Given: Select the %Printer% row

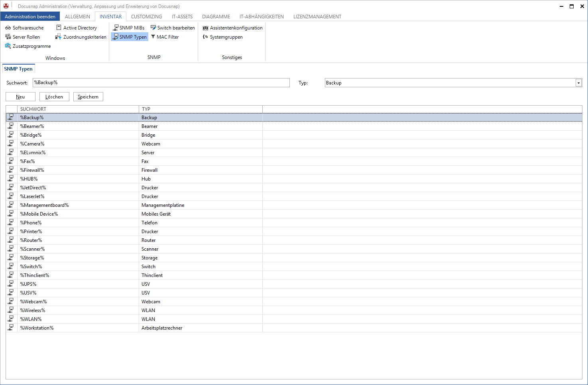Looking at the screenshot, I should (x=294, y=232).
